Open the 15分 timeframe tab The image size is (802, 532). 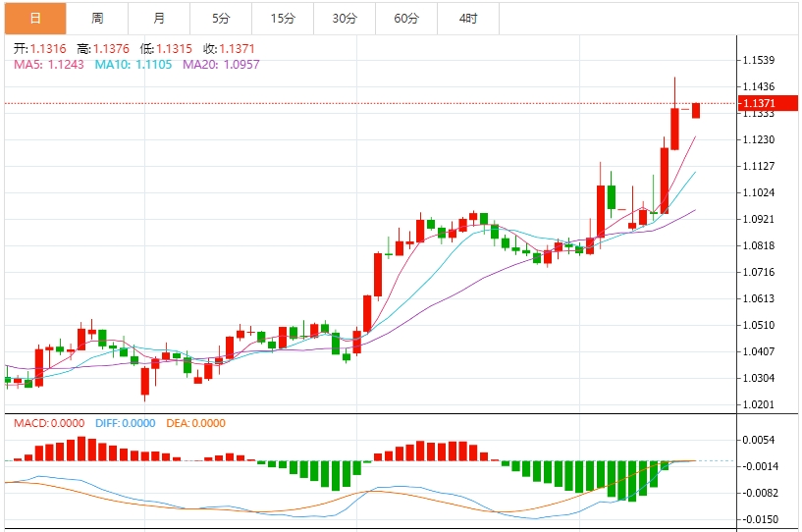tap(283, 19)
